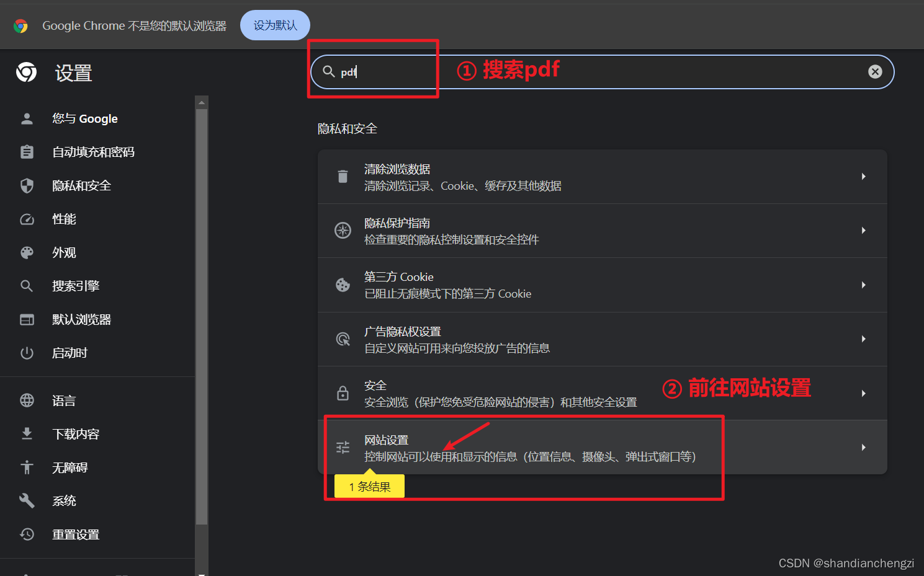Expand 安全 row with its arrow
The height and width of the screenshot is (576, 924).
[863, 393]
